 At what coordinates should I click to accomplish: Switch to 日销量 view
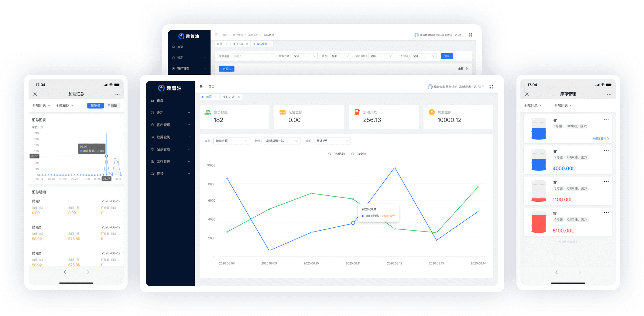96,106
